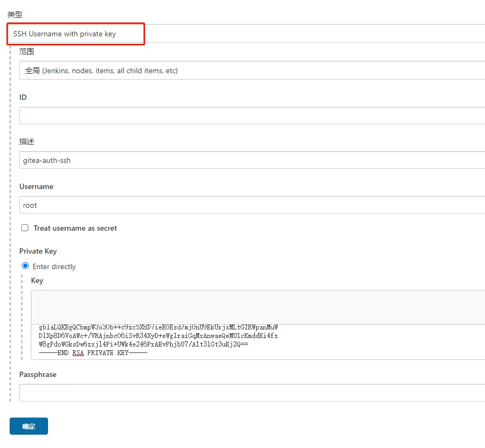485x448 pixels.
Task: Click the blank upper area of Key textarea
Action: [256, 307]
